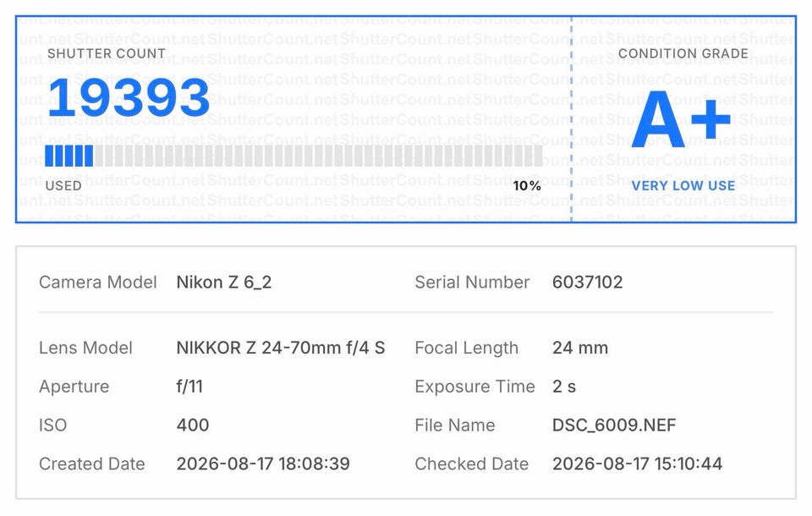
Task: Click the CONDITION GRADE heading
Action: (x=683, y=53)
